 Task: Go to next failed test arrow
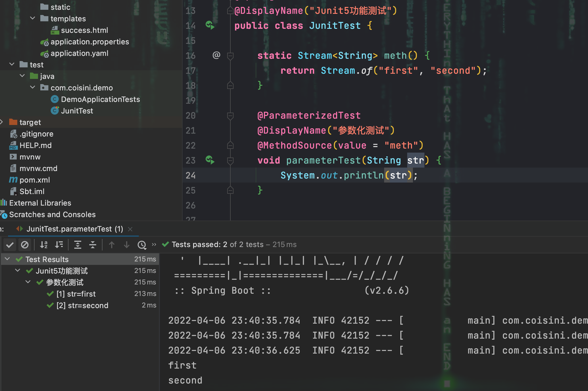tap(126, 245)
